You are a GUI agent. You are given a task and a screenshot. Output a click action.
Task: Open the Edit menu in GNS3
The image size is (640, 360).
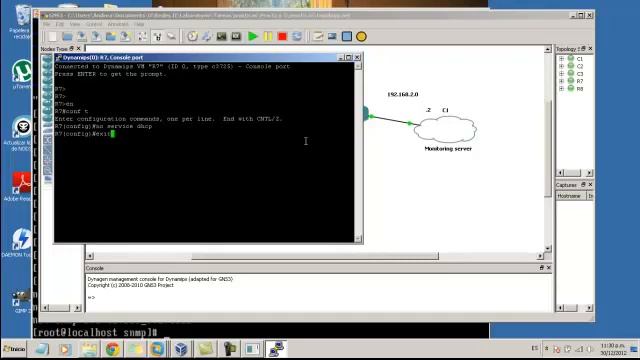(60, 24)
